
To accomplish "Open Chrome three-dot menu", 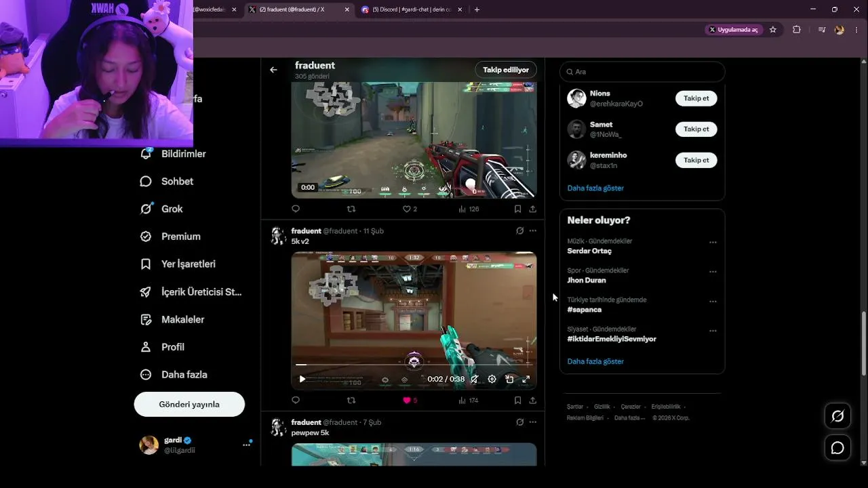I will 857,30.
